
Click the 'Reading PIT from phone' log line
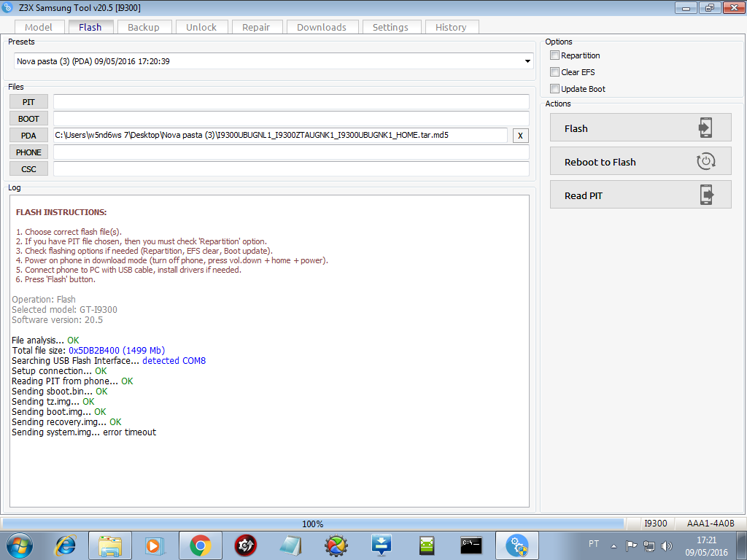(72, 381)
